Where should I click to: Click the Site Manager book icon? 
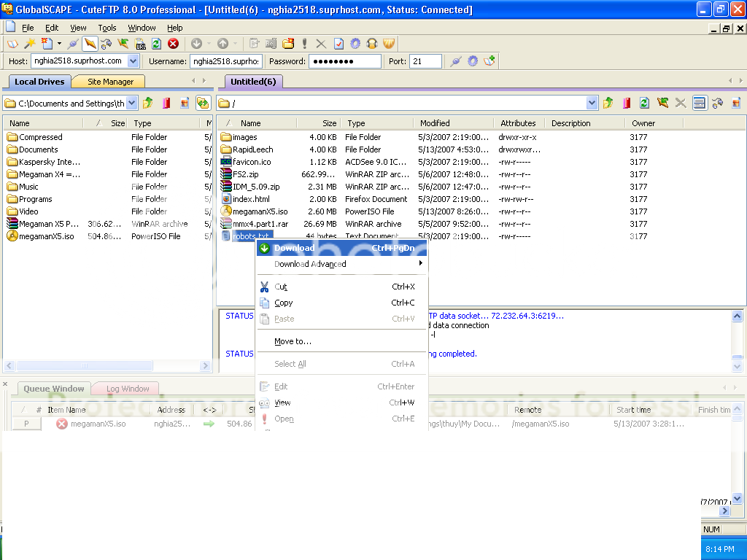(x=13, y=44)
